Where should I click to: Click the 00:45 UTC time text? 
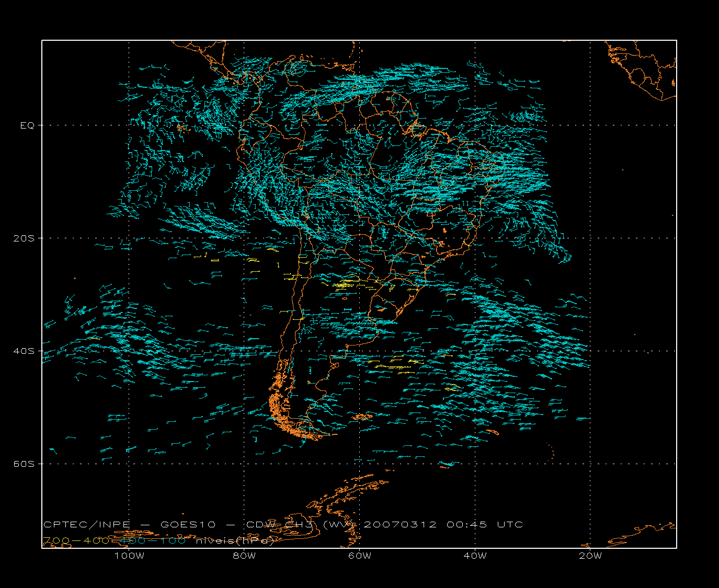[485, 525]
